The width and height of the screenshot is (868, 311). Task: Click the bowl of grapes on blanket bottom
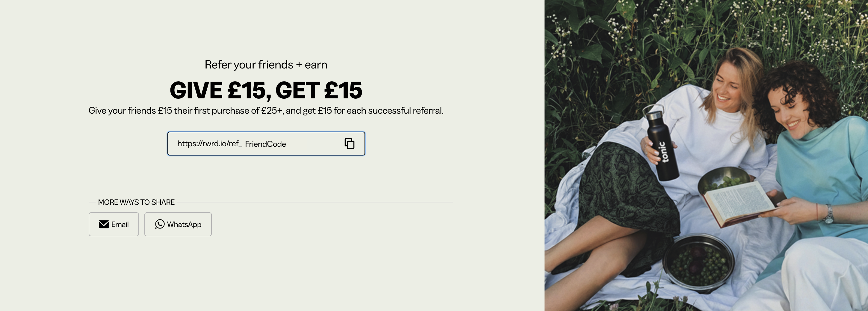(x=698, y=262)
